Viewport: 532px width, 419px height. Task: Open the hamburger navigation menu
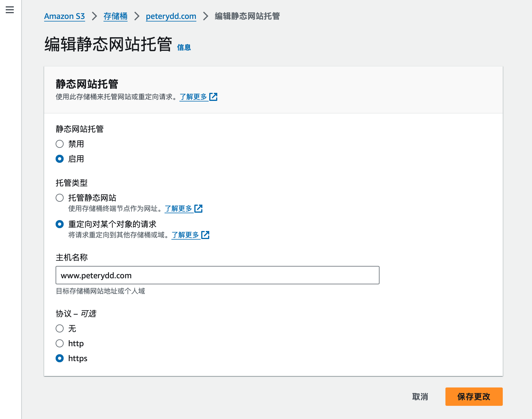(x=10, y=10)
